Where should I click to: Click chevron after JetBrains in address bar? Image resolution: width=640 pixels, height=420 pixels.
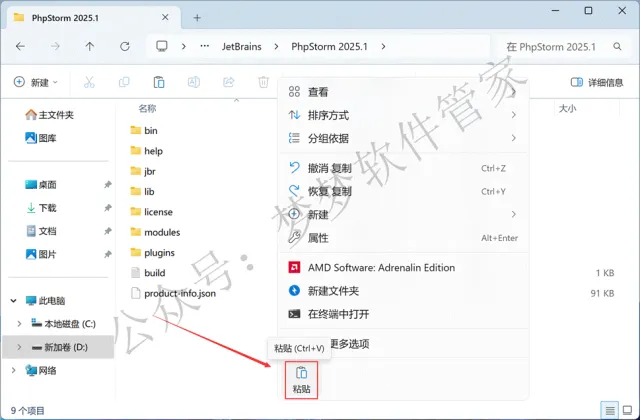(276, 47)
